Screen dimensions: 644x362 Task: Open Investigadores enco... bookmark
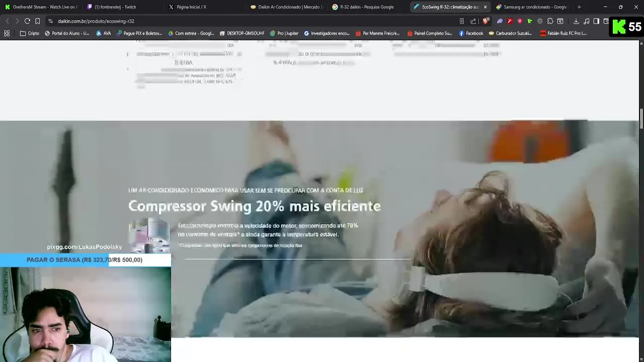tap(327, 33)
